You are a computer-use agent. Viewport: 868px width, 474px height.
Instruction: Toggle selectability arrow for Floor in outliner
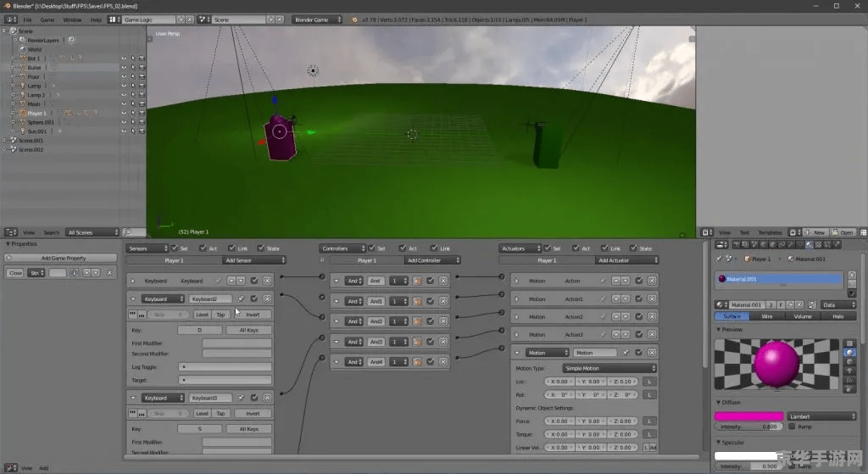coord(133,76)
